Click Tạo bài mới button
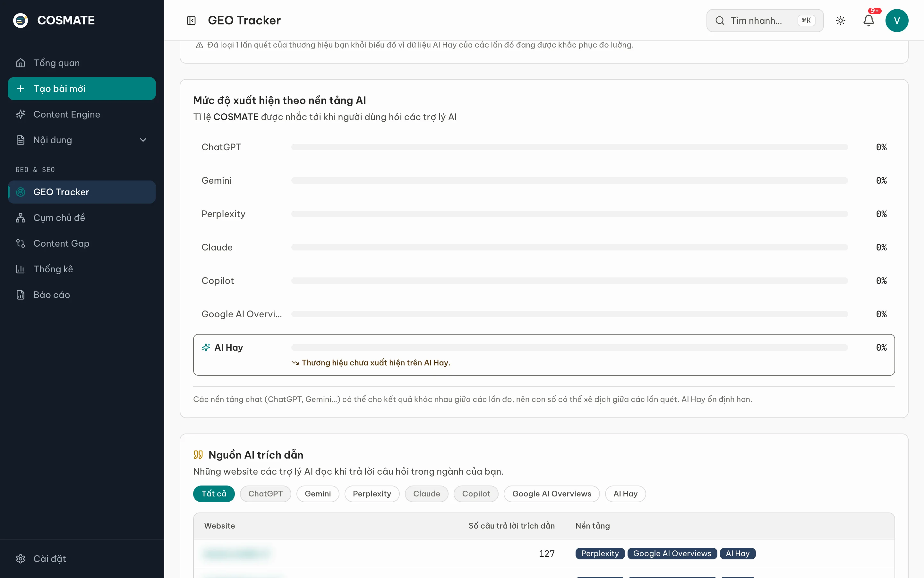 tap(82, 89)
